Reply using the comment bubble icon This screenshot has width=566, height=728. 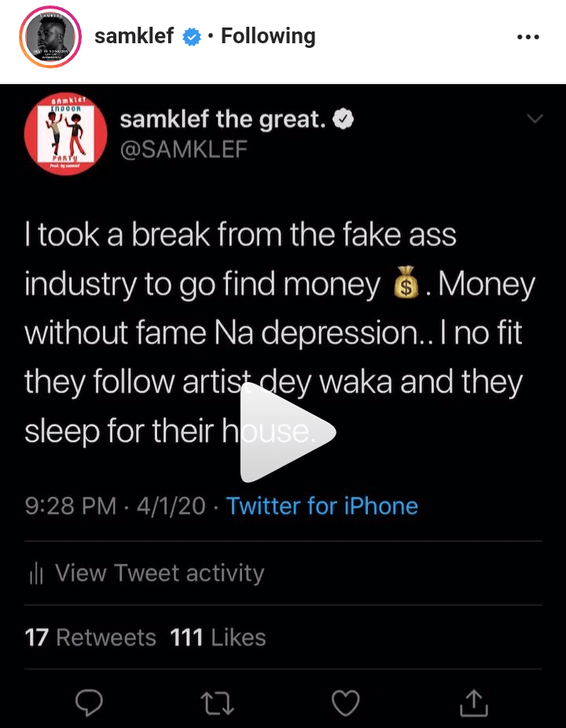(90, 702)
